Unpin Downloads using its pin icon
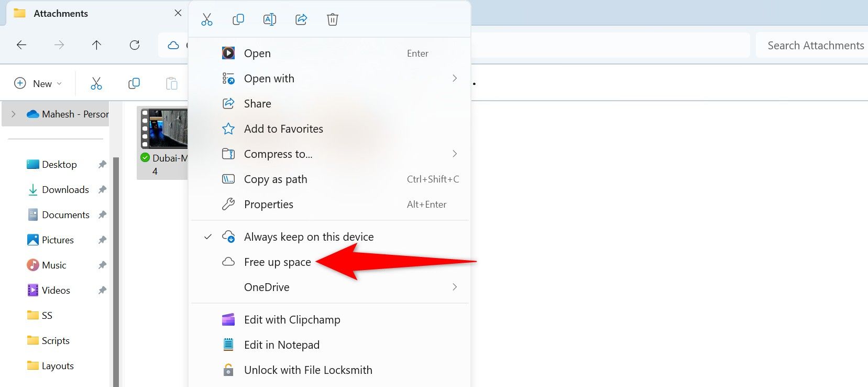 point(102,190)
